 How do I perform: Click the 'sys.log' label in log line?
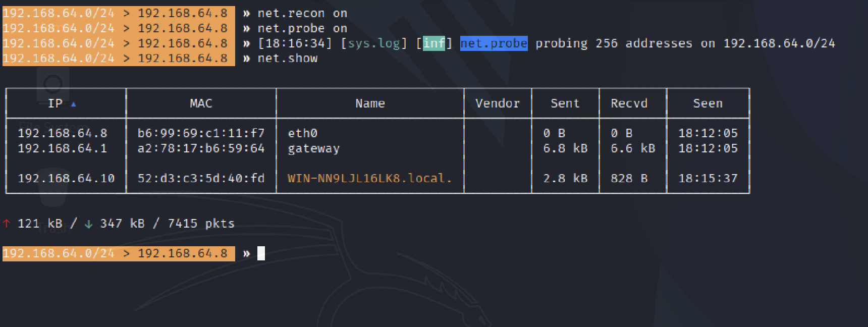(374, 43)
